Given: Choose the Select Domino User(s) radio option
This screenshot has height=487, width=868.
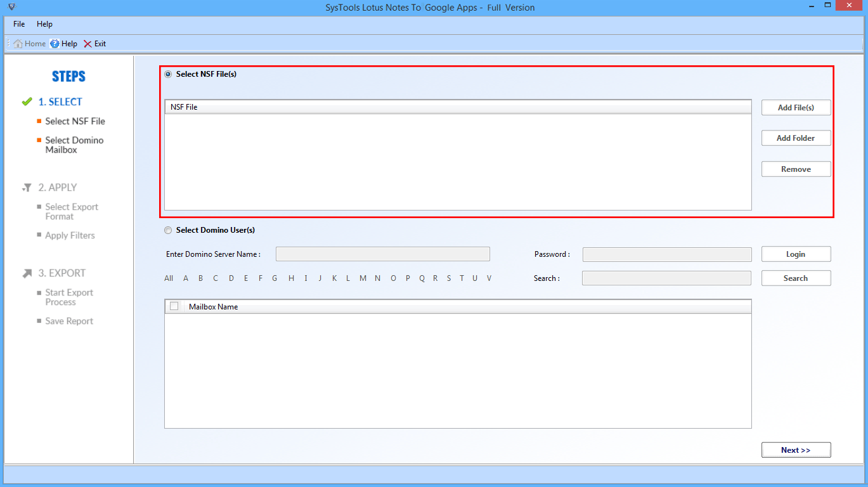Looking at the screenshot, I should [168, 230].
